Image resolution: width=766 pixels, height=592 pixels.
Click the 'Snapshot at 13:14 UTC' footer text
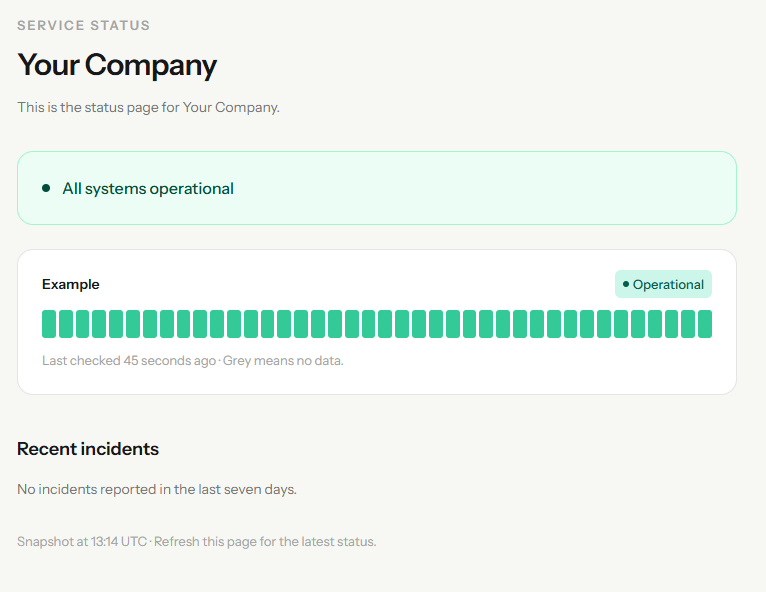(x=82, y=542)
